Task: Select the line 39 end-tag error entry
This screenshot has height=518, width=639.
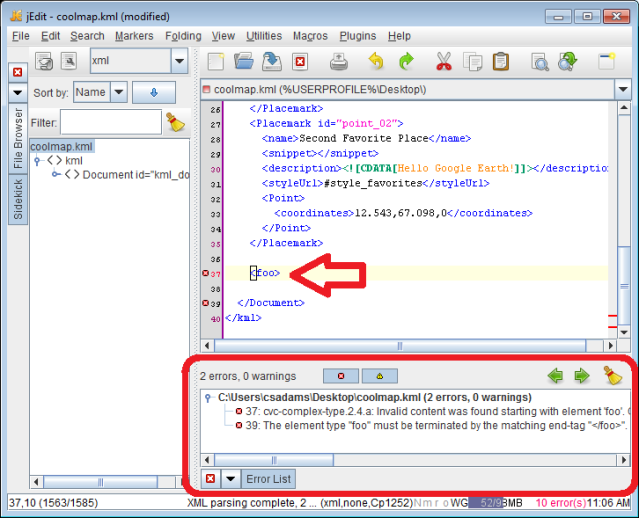Action: pos(432,425)
